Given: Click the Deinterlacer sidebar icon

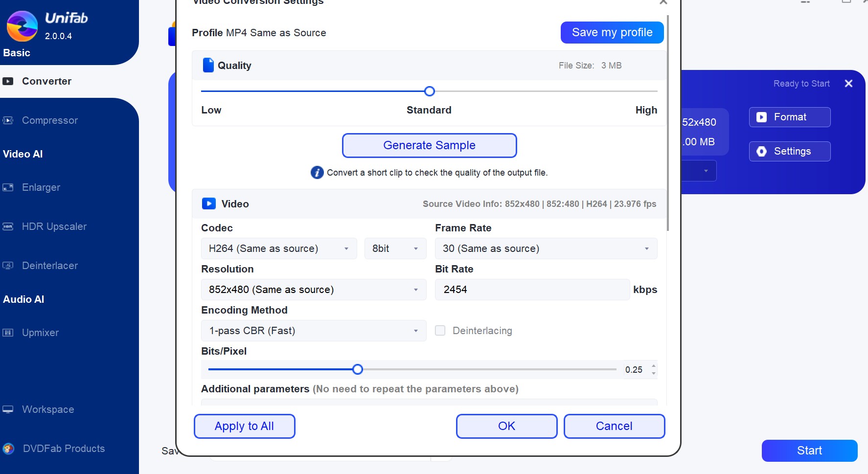Looking at the screenshot, I should coord(8,266).
